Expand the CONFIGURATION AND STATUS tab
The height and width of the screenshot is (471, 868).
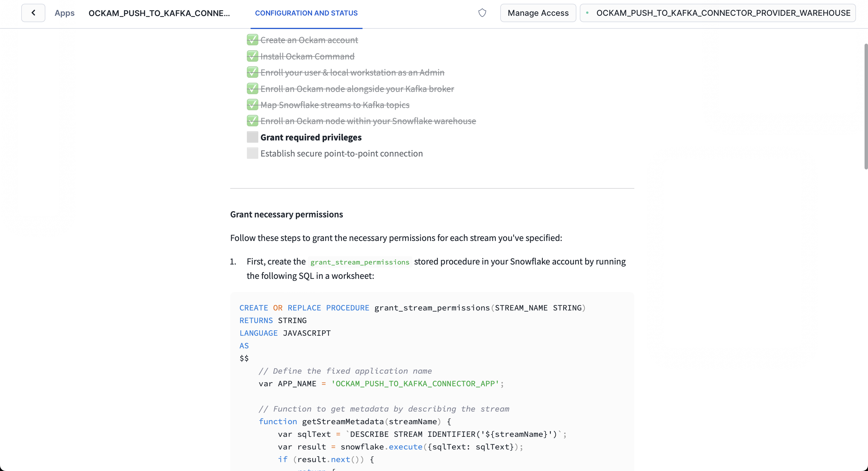click(x=306, y=13)
